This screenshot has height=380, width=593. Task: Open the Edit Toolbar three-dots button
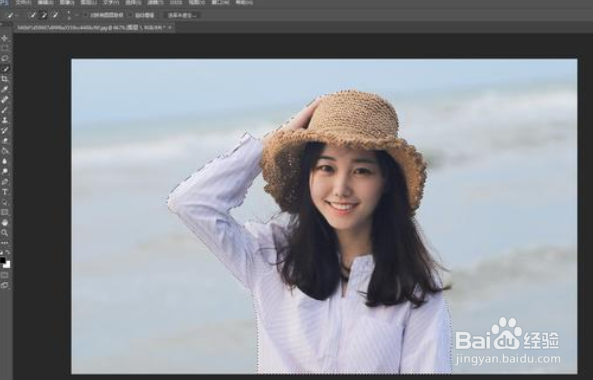[x=5, y=243]
